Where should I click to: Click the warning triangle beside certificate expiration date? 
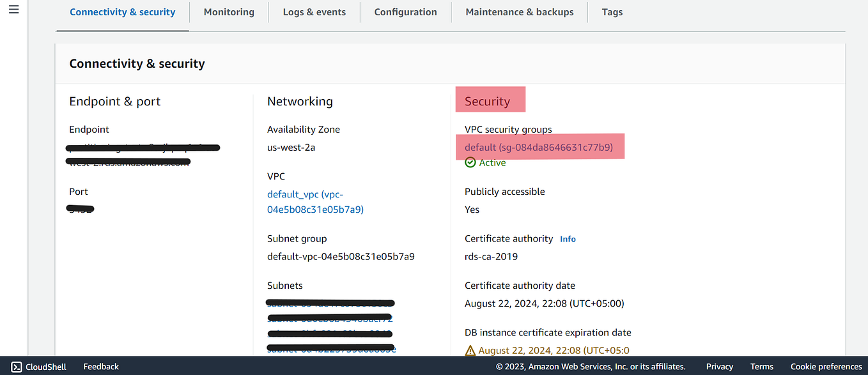tap(469, 349)
